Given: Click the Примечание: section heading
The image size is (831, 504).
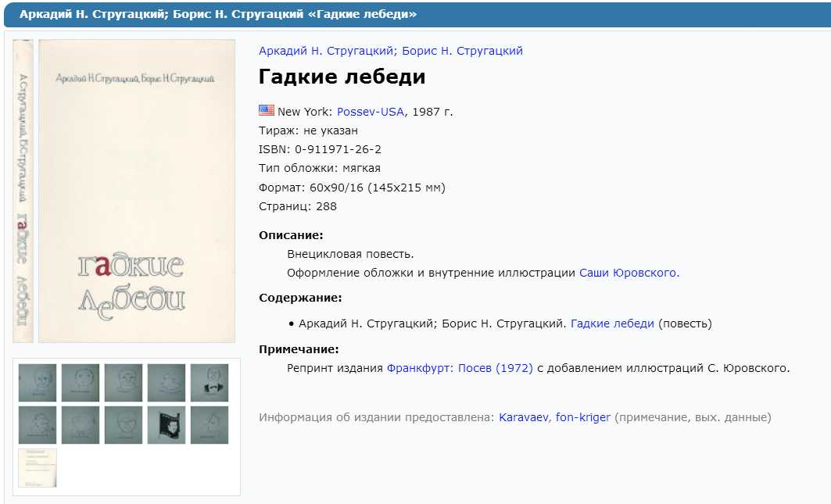Looking at the screenshot, I should (299, 349).
